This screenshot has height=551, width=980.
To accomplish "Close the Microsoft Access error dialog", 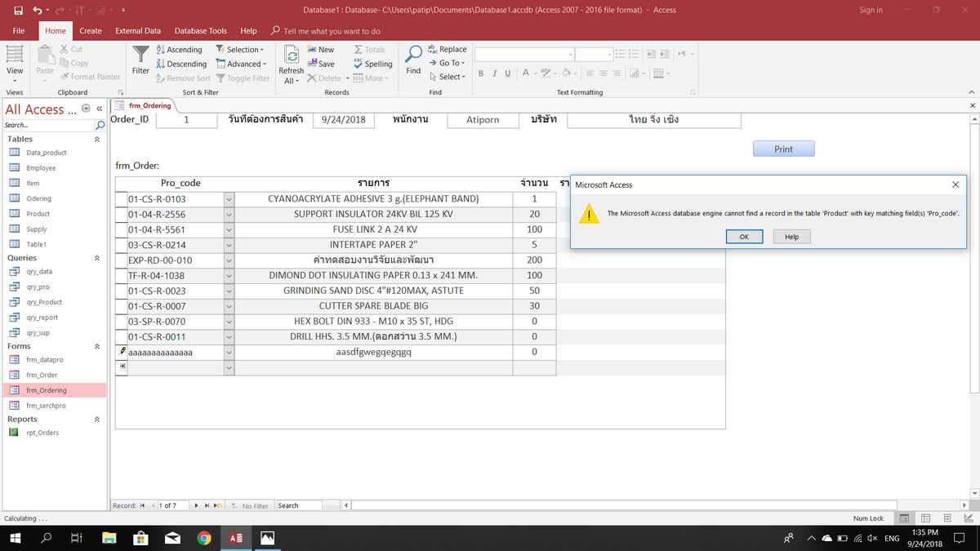I will 955,184.
